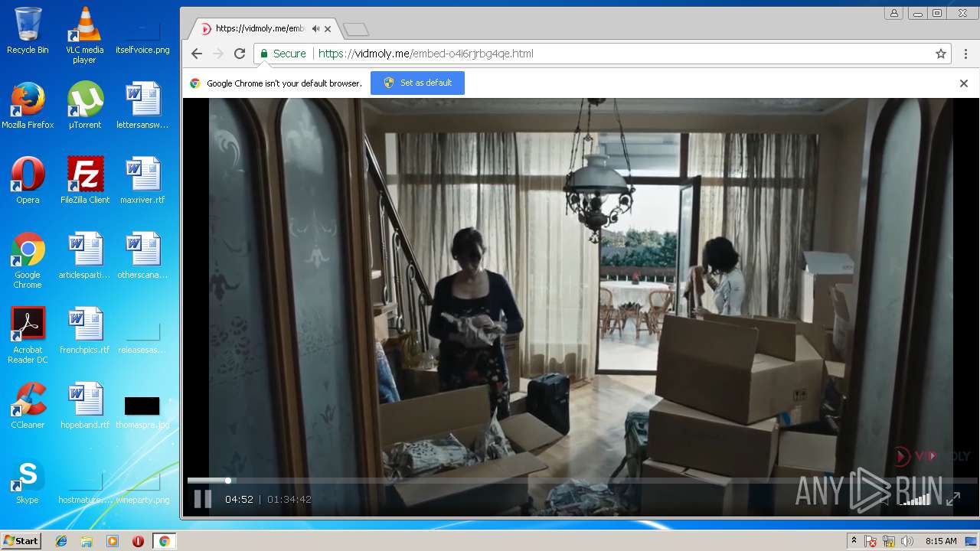The width and height of the screenshot is (980, 551).
Task: Open the Windows Start menu
Action: 21,541
